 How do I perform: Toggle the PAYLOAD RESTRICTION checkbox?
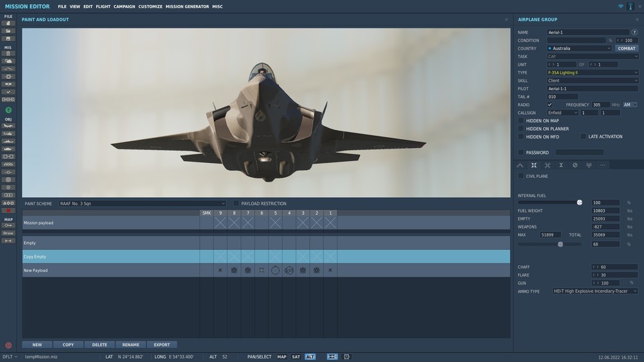point(236,204)
